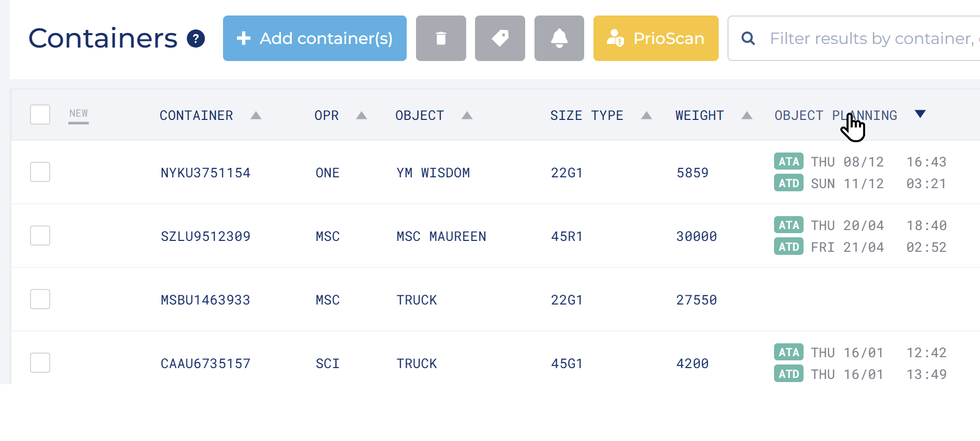Click the trash delete icon button

(441, 38)
